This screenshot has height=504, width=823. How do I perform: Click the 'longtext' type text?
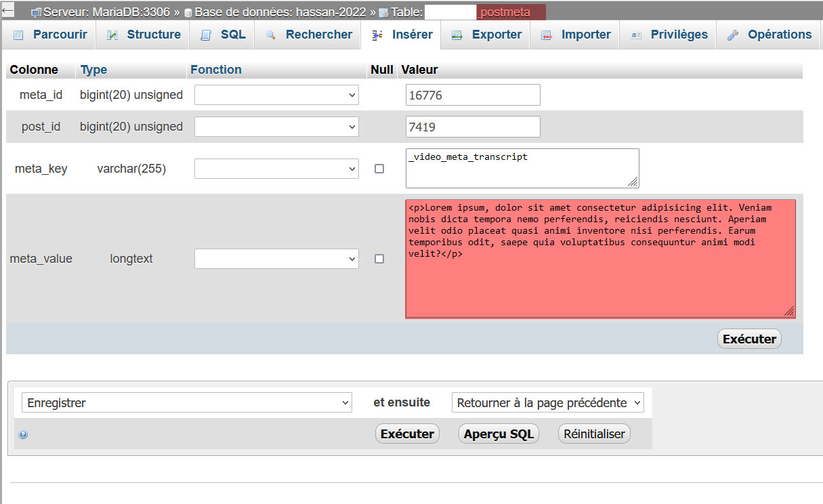click(131, 259)
